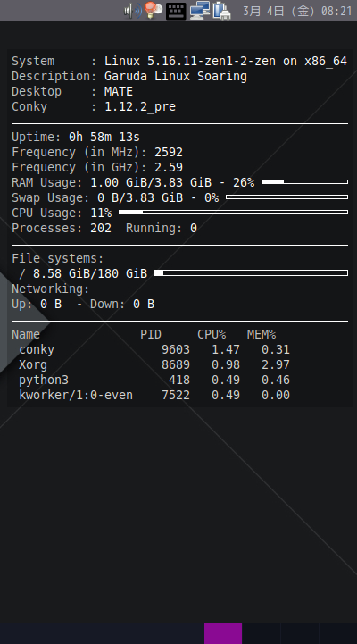Click the frequency value '2592'
Screen dimensions: 357x644
[169, 152]
